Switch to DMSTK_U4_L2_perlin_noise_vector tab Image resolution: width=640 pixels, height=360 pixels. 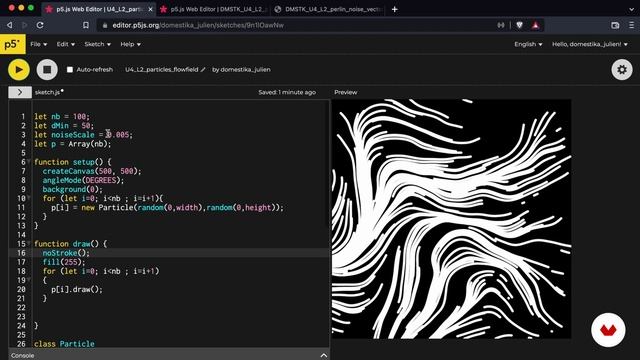tap(329, 9)
